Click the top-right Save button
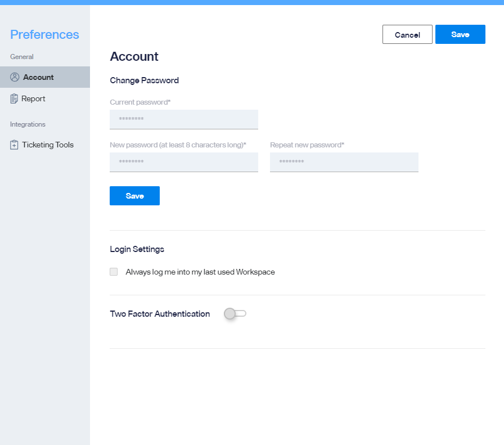Image resolution: width=504 pixels, height=445 pixels. [x=460, y=34]
